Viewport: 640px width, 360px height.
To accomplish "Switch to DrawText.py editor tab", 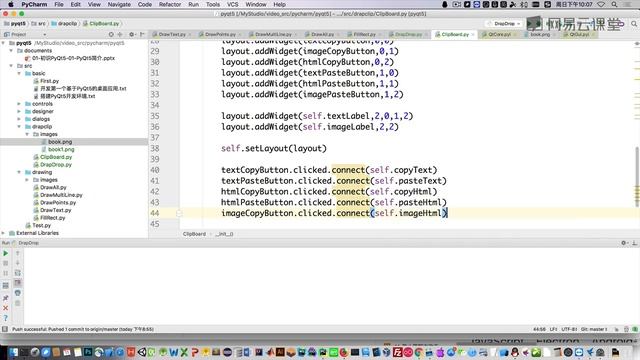I will (x=172, y=34).
